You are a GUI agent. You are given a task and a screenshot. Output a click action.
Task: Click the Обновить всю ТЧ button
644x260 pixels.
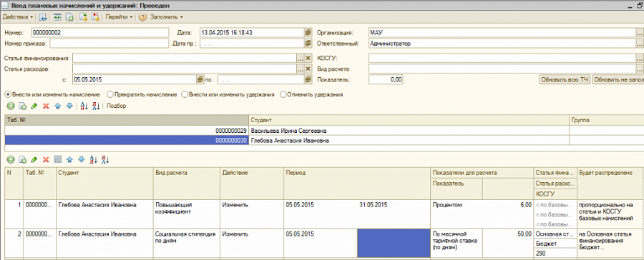tap(565, 80)
